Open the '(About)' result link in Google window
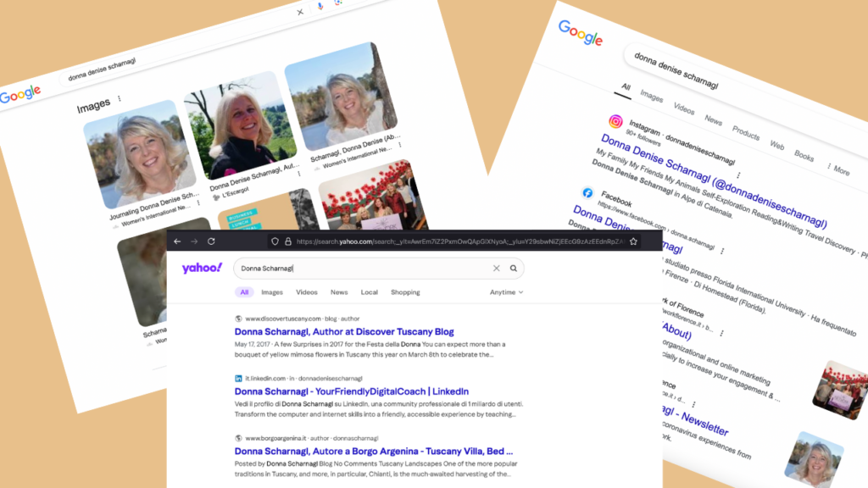Image resolution: width=868 pixels, height=488 pixels. point(677,330)
